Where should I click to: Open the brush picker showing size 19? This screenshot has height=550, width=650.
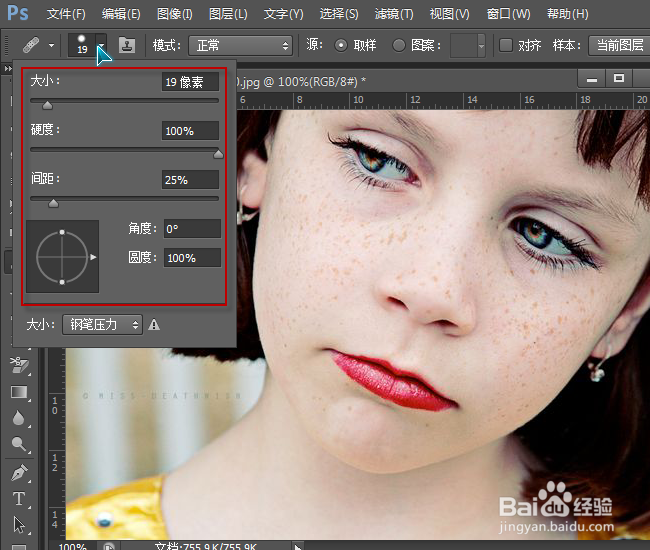point(87,45)
